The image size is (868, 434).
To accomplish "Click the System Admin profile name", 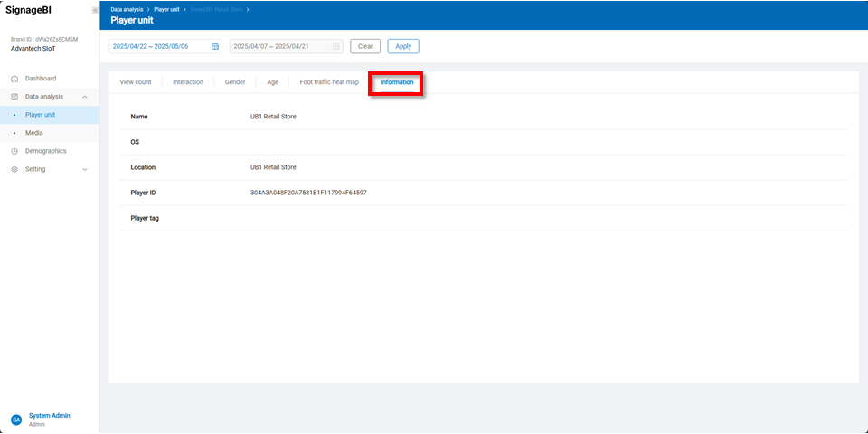I will [49, 416].
